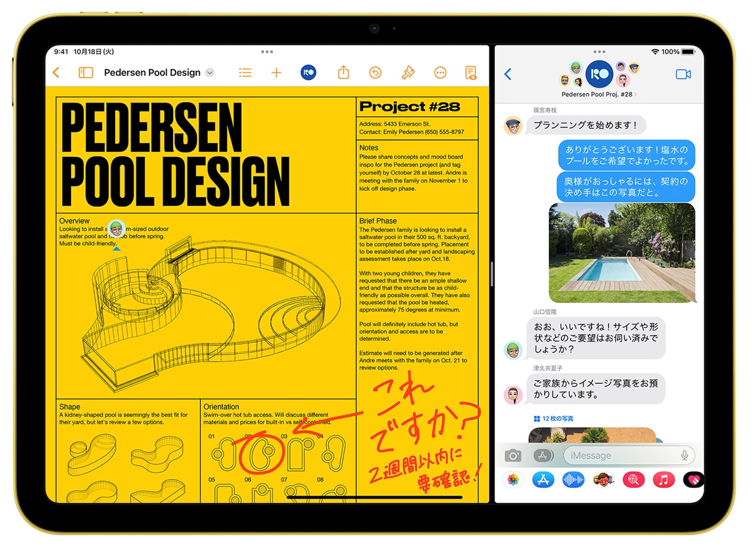This screenshot has height=560, width=756.
Task: Open the collaboration button in Pages
Action: click(x=308, y=73)
